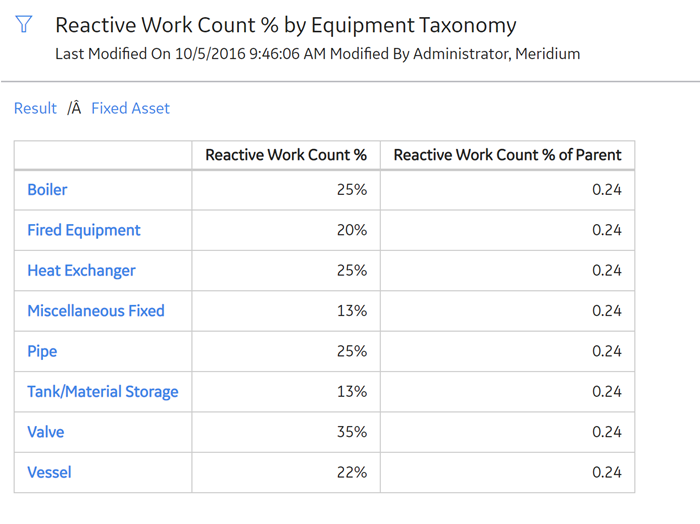The image size is (700, 524).
Task: Click the Reactive Work Count % column header
Action: (286, 155)
